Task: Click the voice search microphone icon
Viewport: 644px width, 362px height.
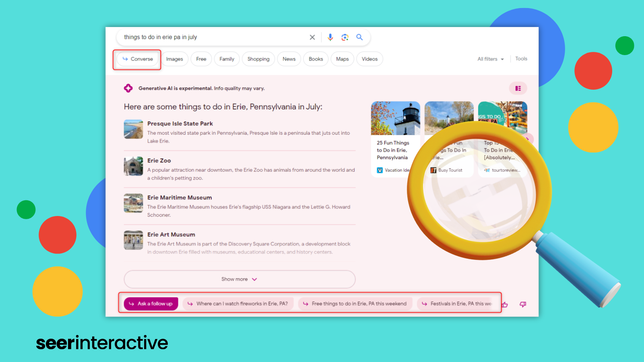Action: [330, 37]
